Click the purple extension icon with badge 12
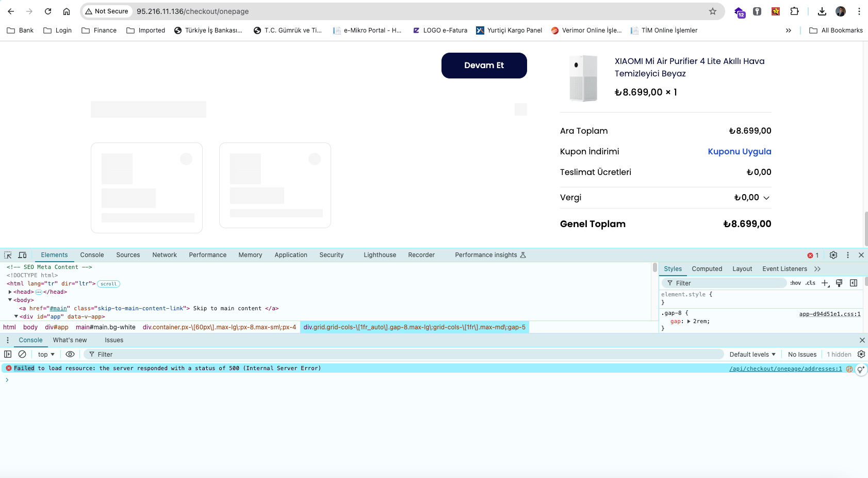The image size is (868, 478). coord(739,12)
